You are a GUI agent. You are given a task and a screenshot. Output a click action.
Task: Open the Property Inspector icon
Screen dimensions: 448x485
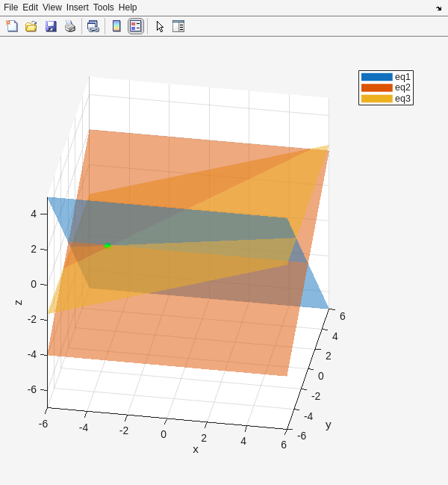click(x=178, y=26)
